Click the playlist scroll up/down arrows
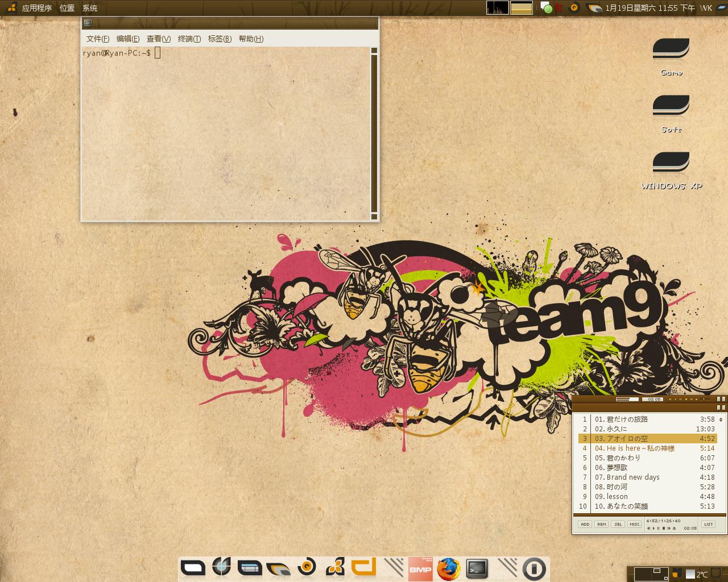Image resolution: width=728 pixels, height=582 pixels. (x=721, y=419)
